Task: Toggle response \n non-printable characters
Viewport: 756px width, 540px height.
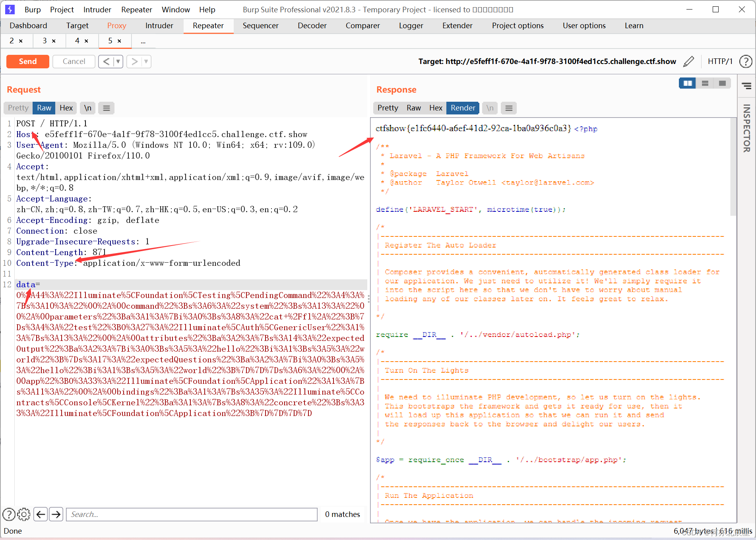Action: pyautogui.click(x=490, y=108)
